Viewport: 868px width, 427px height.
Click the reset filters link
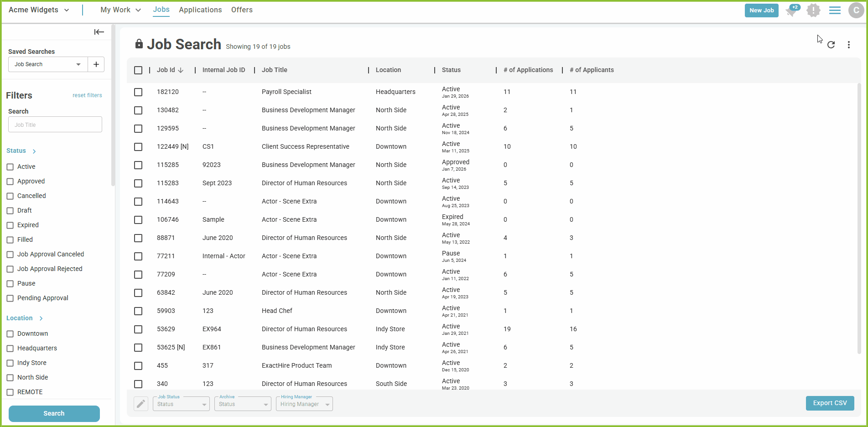tap(87, 95)
